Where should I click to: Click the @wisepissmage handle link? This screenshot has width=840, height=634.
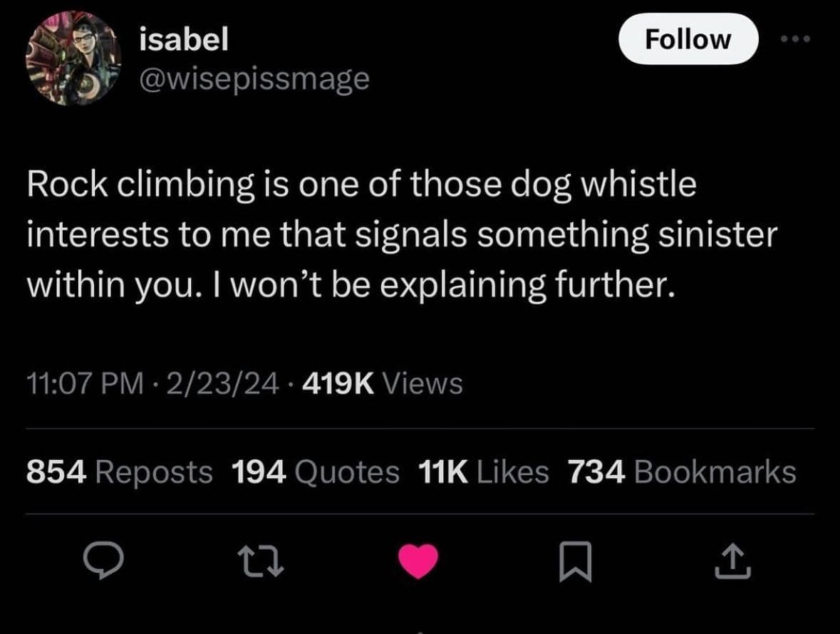coord(255,79)
